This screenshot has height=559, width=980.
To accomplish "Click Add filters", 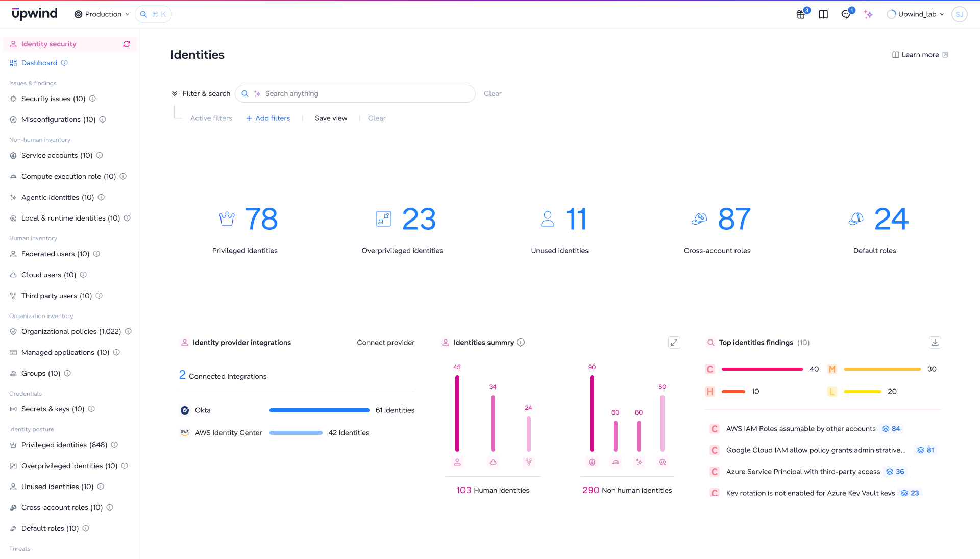I will click(268, 118).
